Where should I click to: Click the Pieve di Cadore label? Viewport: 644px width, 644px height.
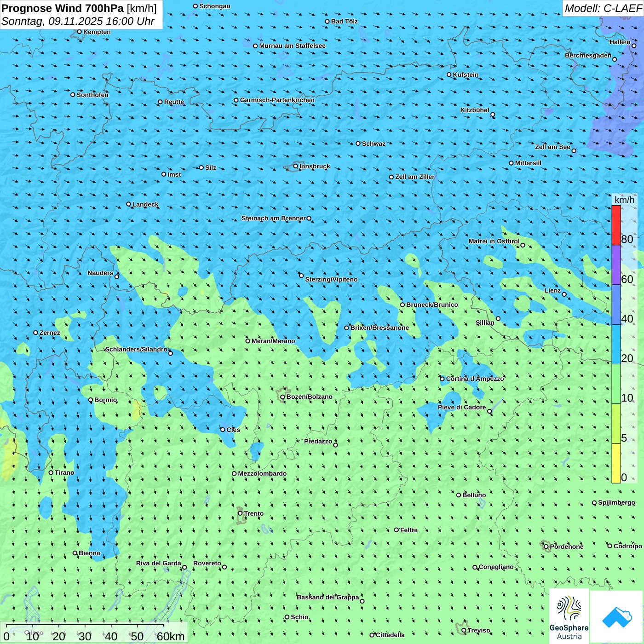(x=461, y=407)
